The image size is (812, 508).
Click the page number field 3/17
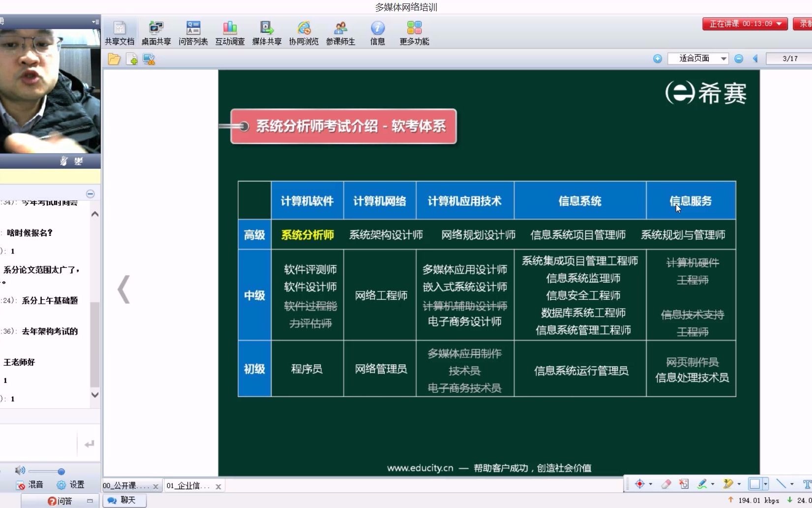tap(789, 59)
